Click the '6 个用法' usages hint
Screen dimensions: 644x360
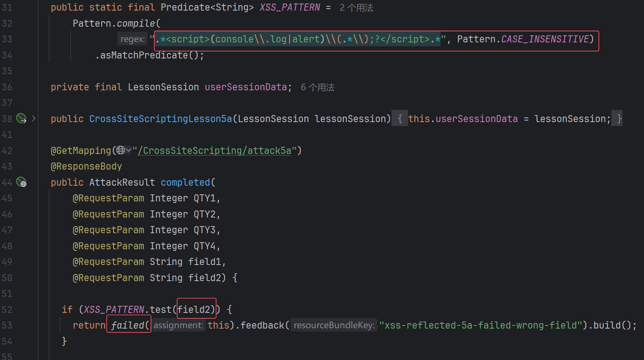[x=318, y=87]
